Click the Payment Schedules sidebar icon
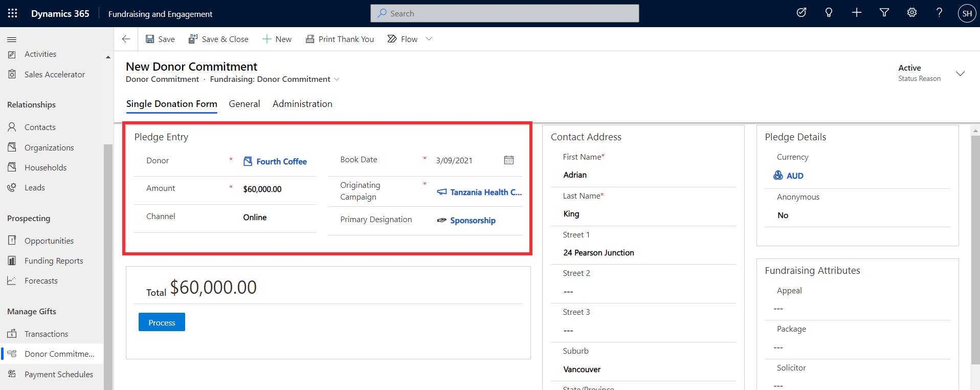The width and height of the screenshot is (980, 390). tap(12, 374)
